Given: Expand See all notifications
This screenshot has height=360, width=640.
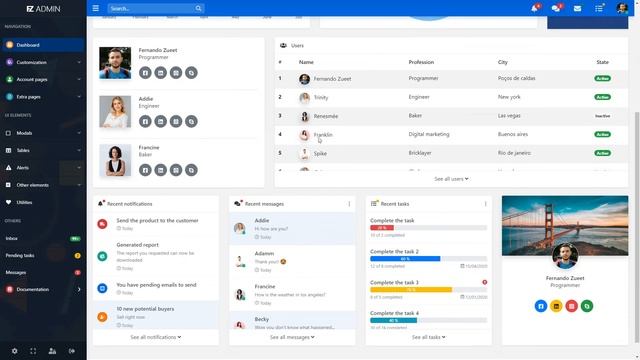Looking at the screenshot, I should point(156,337).
